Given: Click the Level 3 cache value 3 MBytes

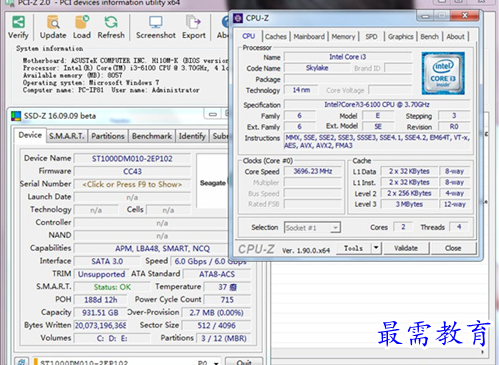Looking at the screenshot, I should point(409,204).
